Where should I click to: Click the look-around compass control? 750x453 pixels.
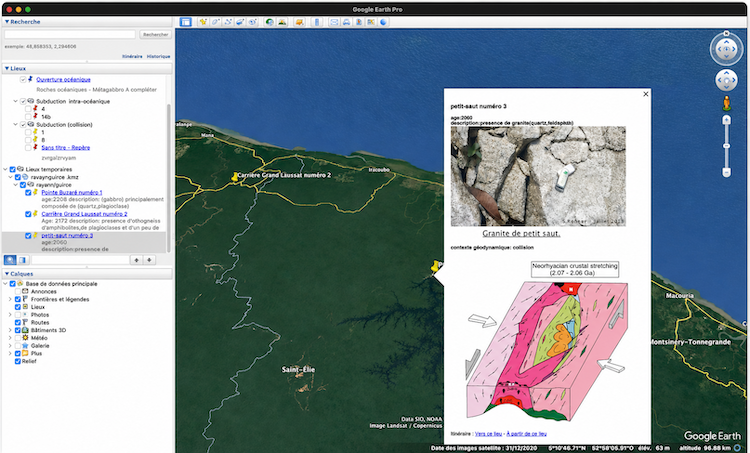coord(726,49)
